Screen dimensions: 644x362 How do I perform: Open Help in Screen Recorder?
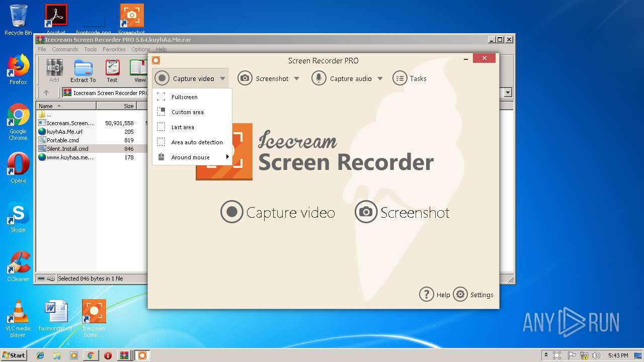[x=435, y=295]
